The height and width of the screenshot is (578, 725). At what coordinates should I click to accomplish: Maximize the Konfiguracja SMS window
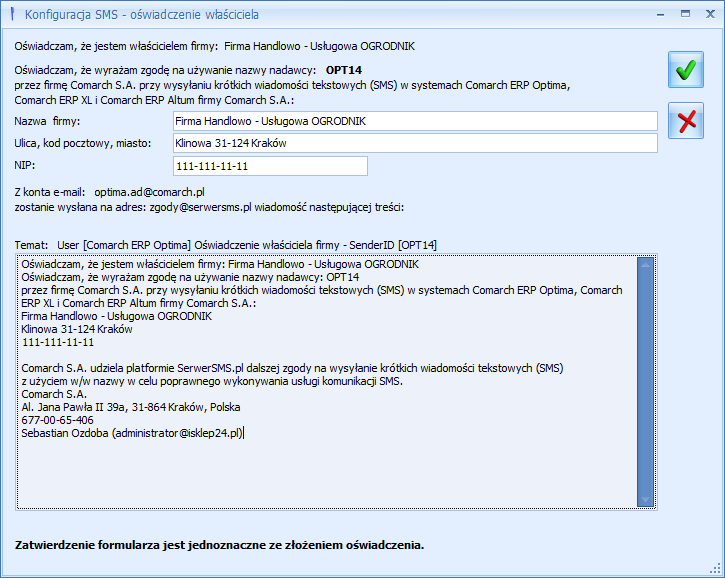tap(685, 14)
